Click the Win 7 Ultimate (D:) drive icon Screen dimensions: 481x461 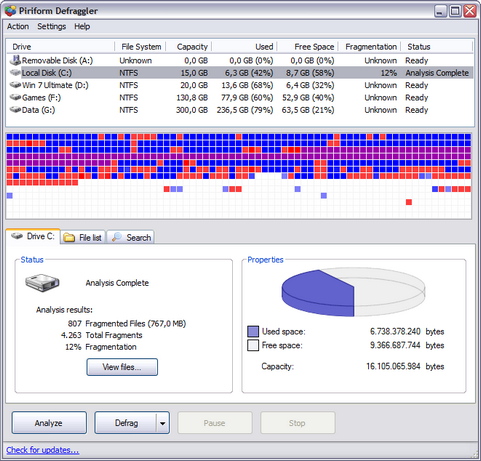pos(15,85)
